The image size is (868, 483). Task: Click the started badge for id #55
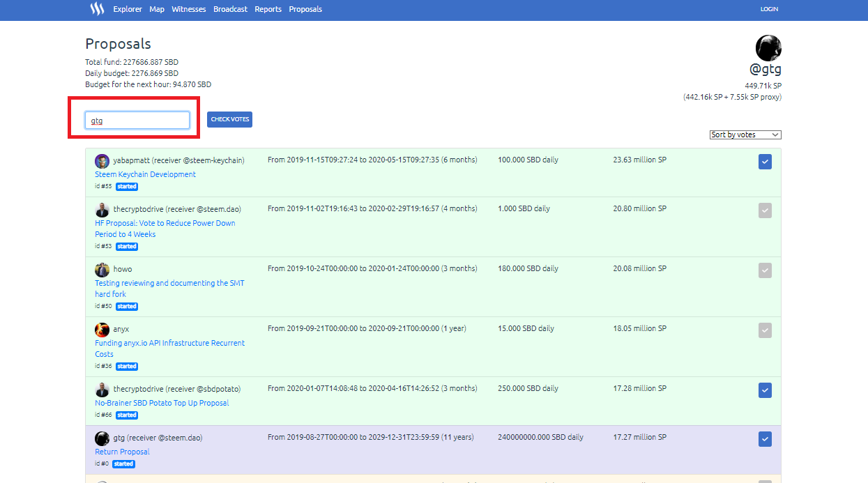pyautogui.click(x=127, y=187)
